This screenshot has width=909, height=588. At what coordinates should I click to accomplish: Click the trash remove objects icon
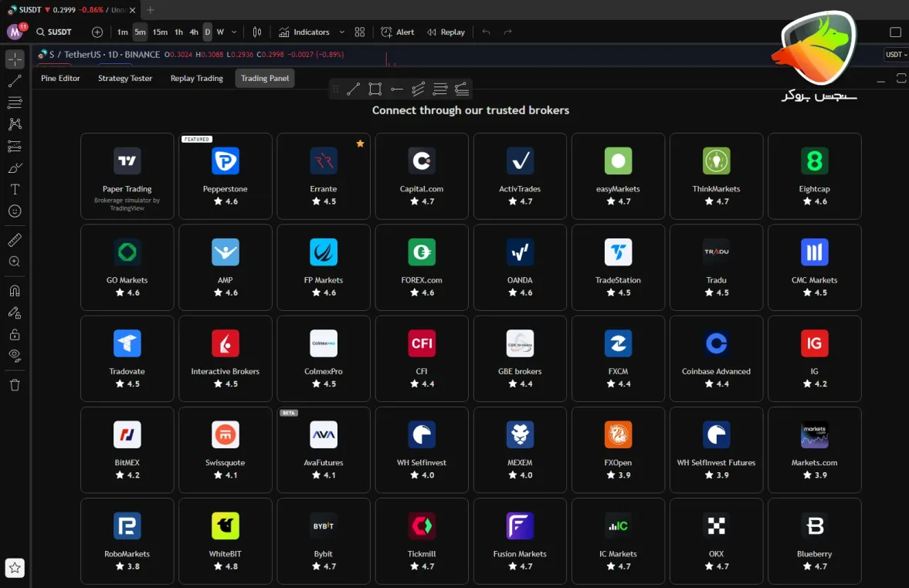pos(15,385)
